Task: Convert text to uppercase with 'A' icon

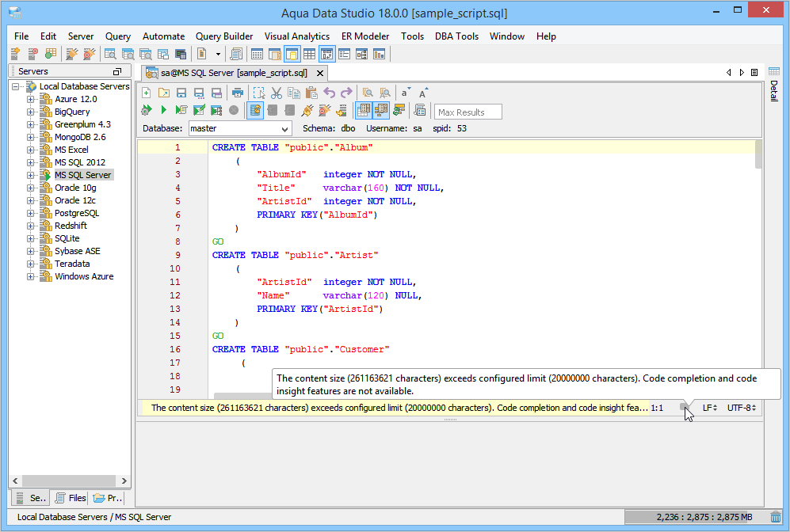Action: click(x=422, y=93)
